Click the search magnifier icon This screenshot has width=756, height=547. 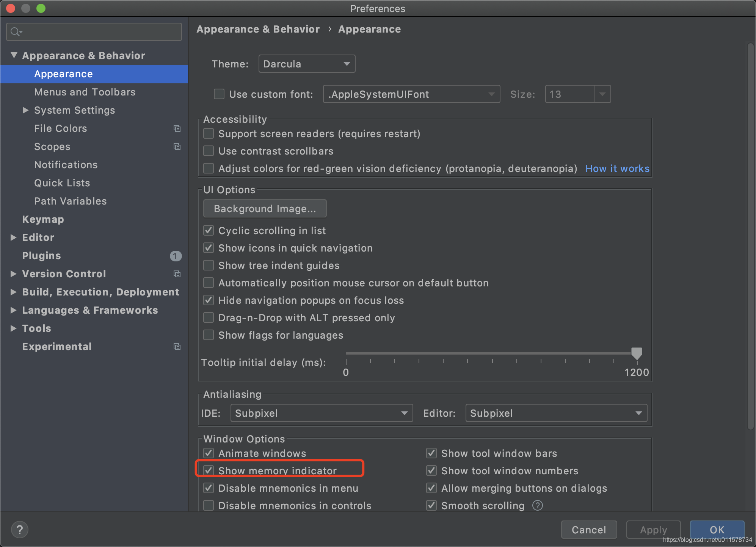16,32
